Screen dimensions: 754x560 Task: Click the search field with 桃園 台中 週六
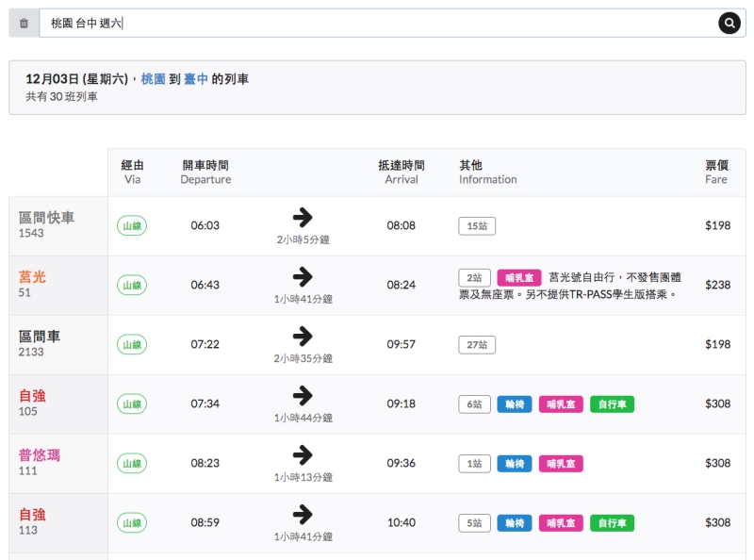click(x=377, y=24)
